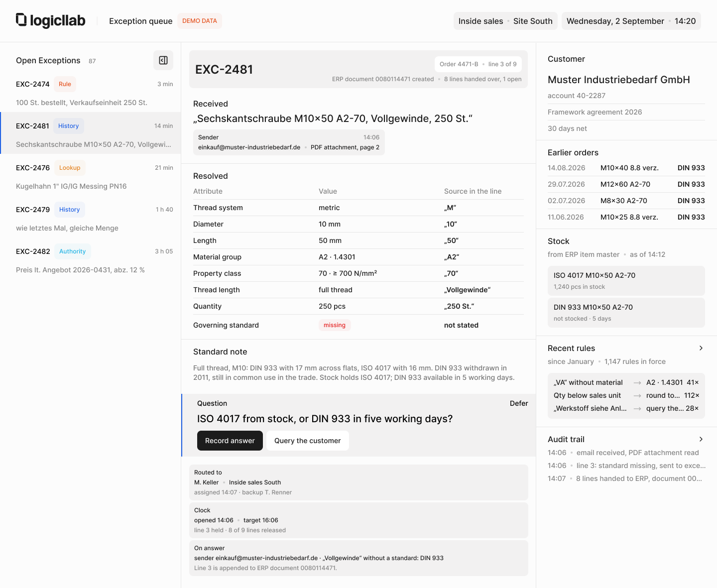717x588 pixels.
Task: Click audit entry 8 lines handed to ERP
Action: (x=626, y=478)
